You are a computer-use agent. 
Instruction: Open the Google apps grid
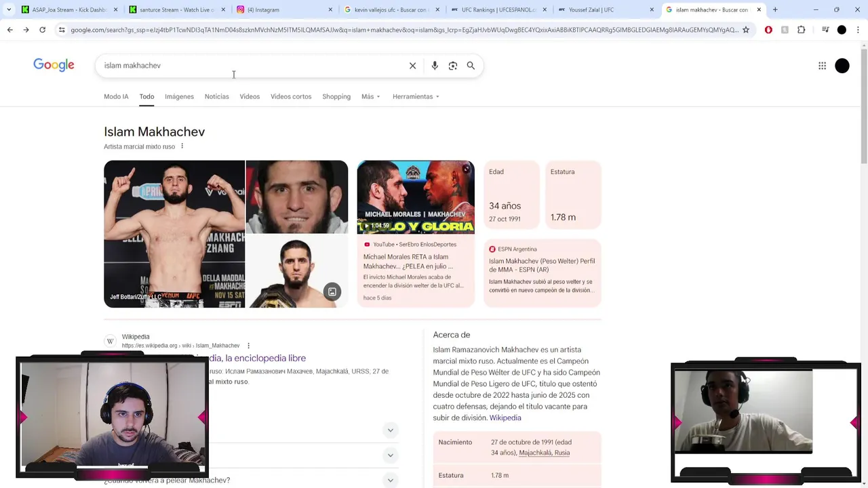point(822,66)
